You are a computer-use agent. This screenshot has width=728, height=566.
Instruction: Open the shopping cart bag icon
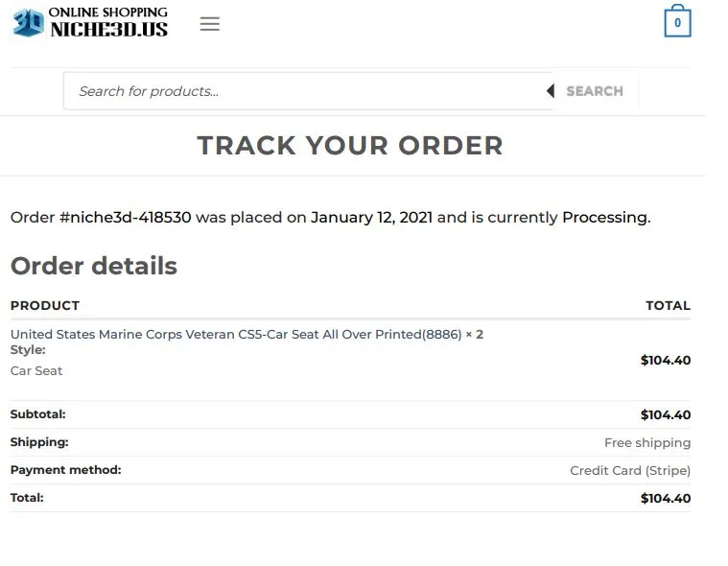677,21
